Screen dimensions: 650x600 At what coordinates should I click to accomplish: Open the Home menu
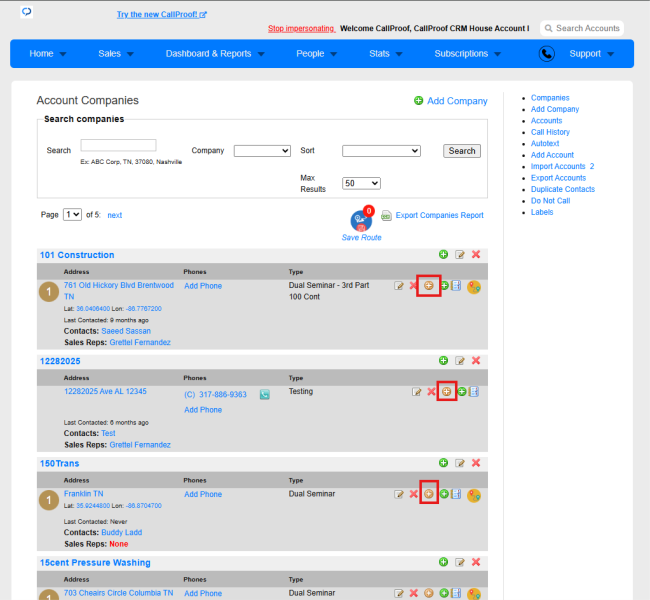(x=47, y=53)
